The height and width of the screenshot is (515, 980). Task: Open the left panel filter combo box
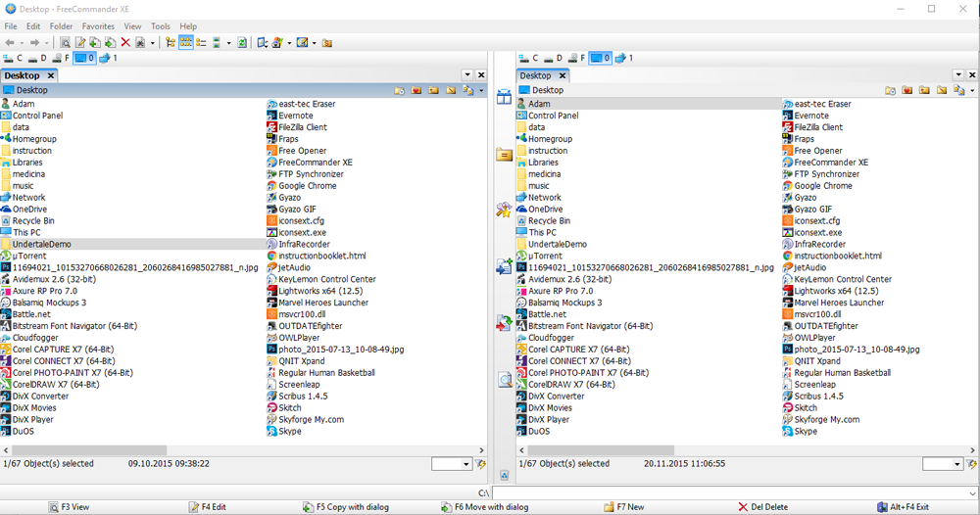451,464
